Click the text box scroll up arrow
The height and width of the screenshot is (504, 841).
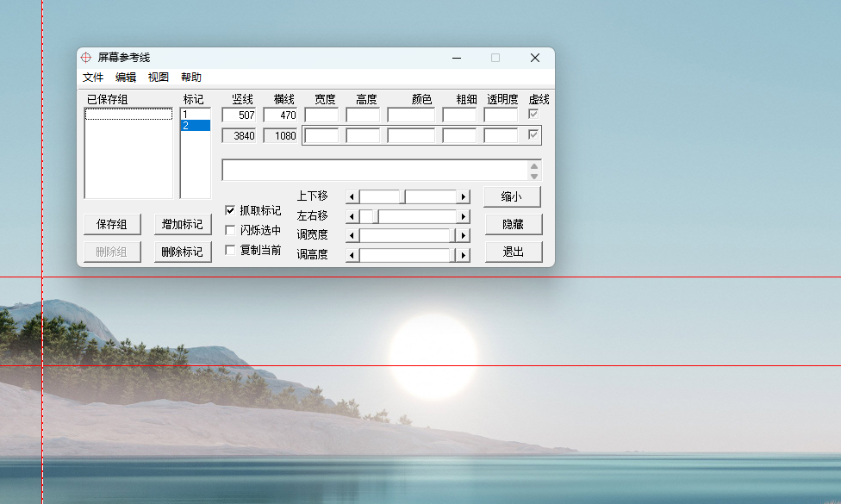coord(534,165)
